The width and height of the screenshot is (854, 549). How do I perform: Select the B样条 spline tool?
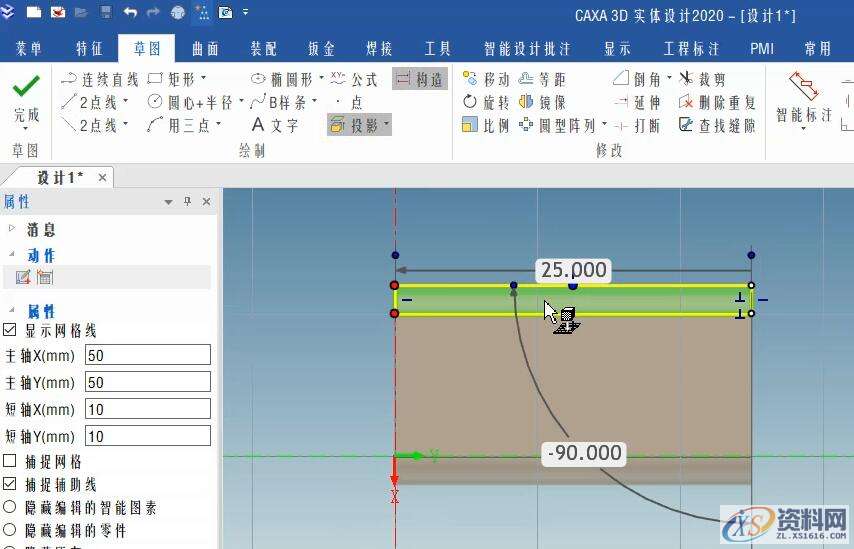tap(278, 102)
